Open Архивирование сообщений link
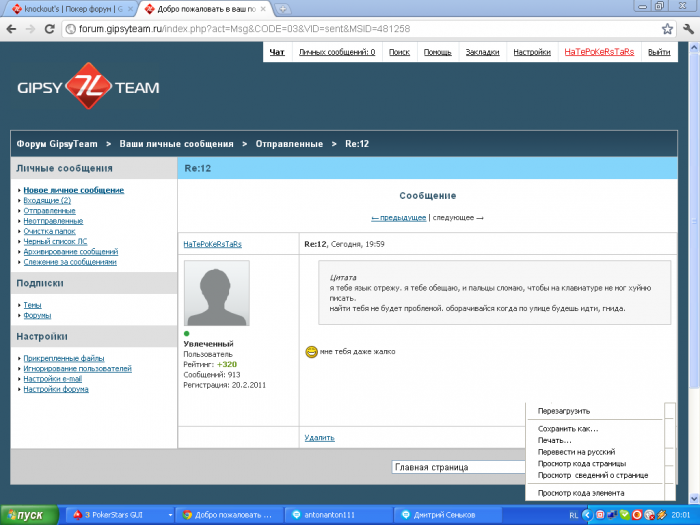The image size is (700, 525). point(71,252)
